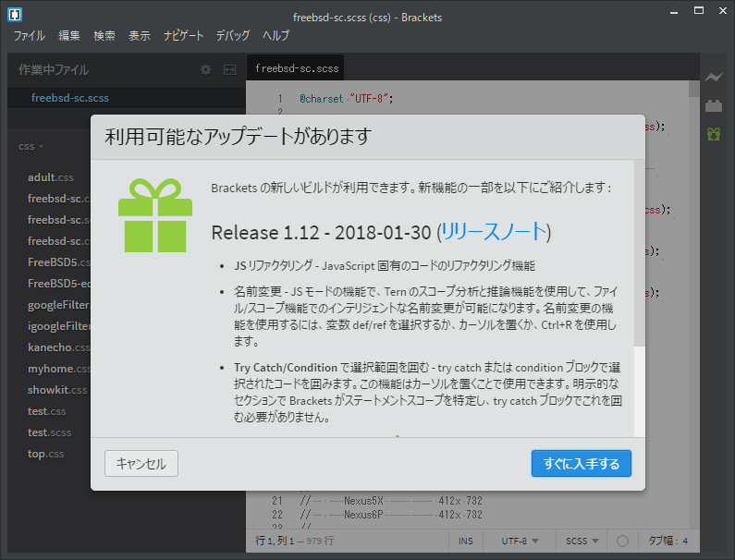
Task: Select freebsd-sc.scss editor tab
Action: [296, 68]
